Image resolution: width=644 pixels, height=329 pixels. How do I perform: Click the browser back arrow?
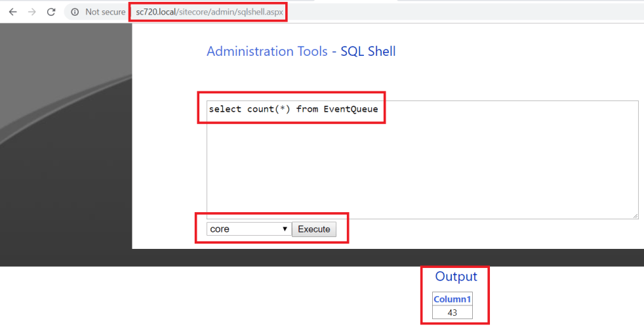tap(12, 12)
